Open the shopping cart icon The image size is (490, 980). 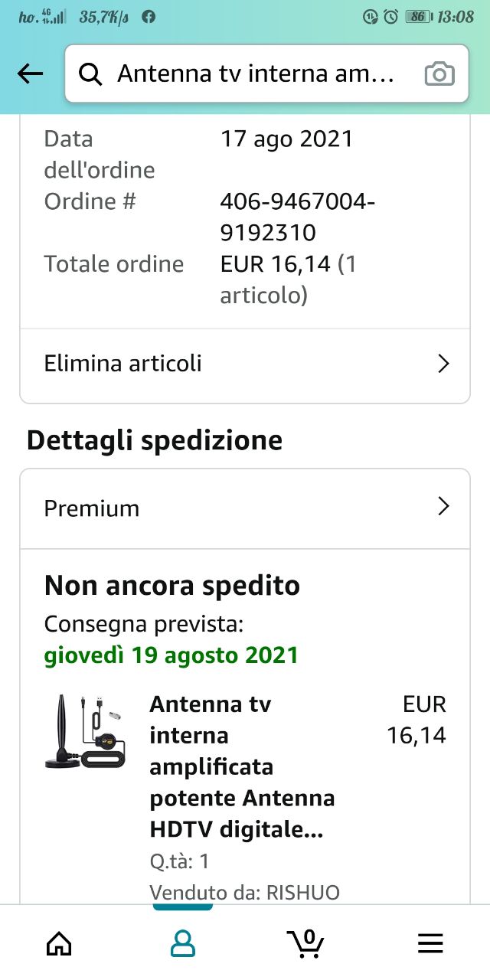click(x=305, y=942)
